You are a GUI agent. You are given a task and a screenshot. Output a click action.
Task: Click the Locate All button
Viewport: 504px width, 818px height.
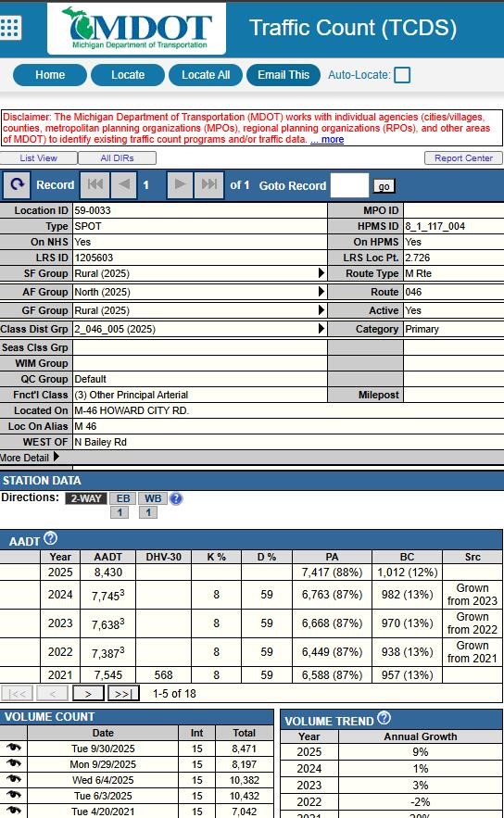click(x=206, y=75)
